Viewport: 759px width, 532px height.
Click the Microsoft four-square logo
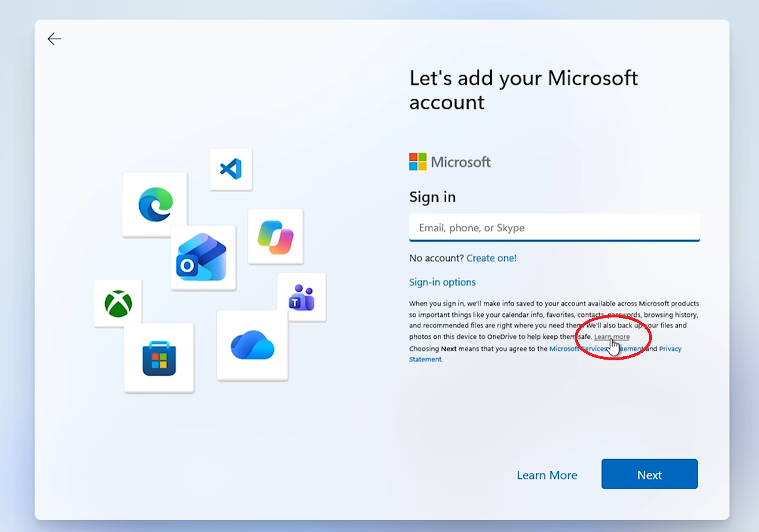tap(417, 162)
